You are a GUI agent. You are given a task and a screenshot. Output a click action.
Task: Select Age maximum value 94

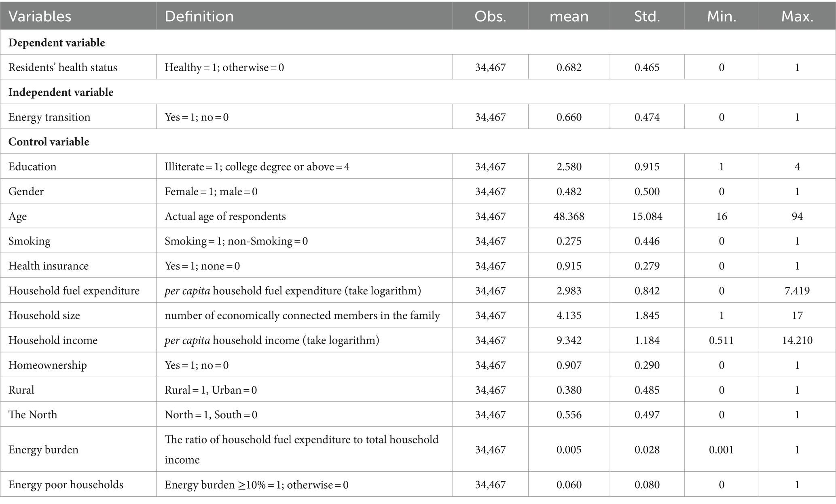point(797,216)
